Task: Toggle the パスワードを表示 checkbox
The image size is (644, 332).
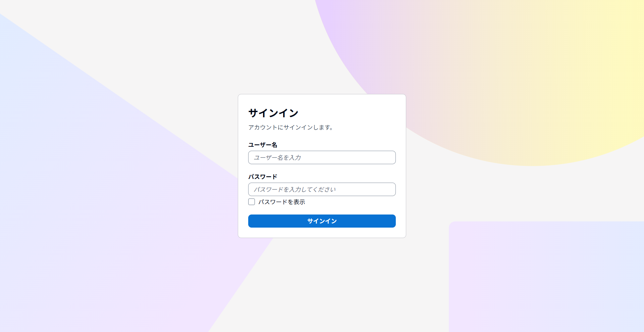Action: pos(252,202)
